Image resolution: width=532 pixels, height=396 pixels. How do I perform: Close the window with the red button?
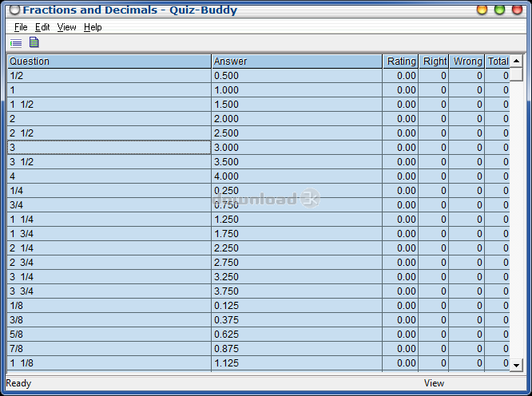pos(517,10)
